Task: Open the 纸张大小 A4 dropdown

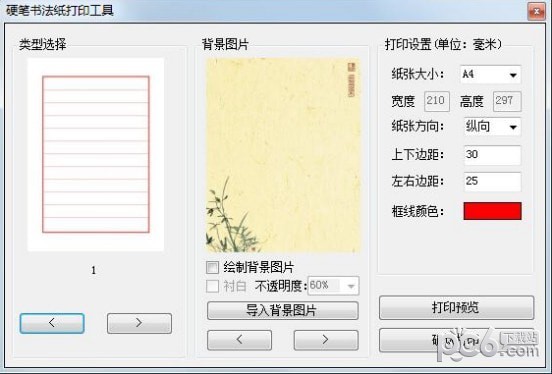Action: point(490,75)
